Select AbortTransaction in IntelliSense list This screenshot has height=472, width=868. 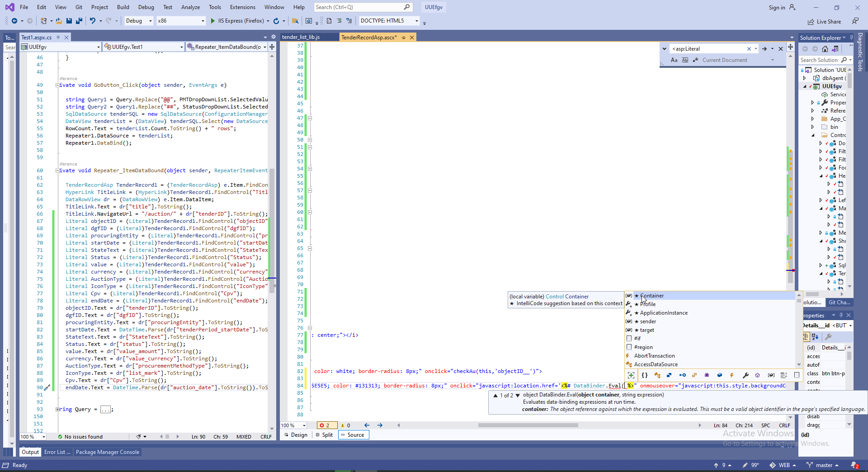(x=654, y=356)
